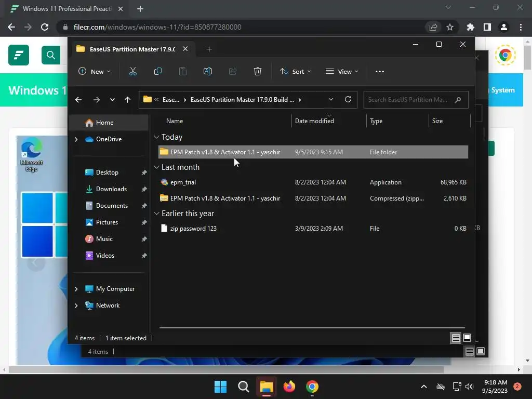
Task: Select the zip password 123 file
Action: coord(313,229)
